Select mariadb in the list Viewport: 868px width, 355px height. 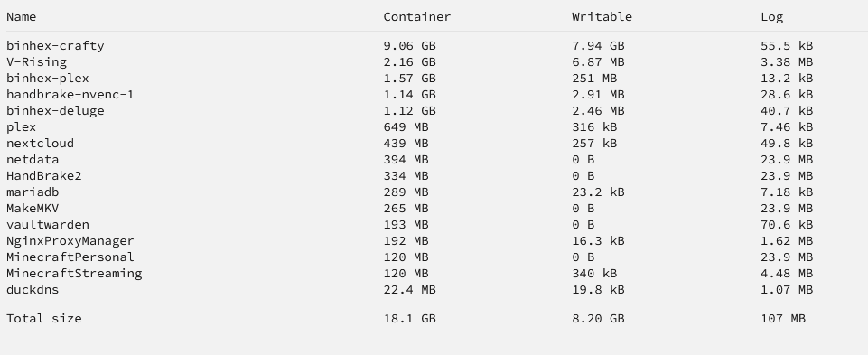[33, 192]
